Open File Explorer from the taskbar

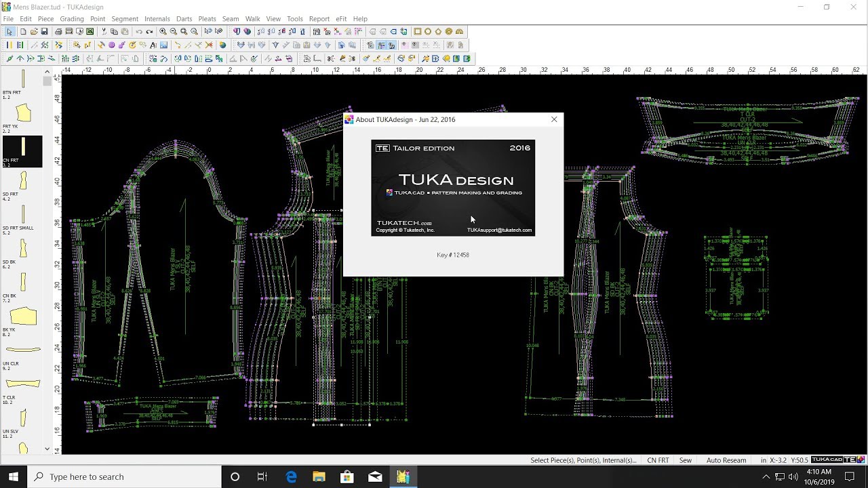[x=319, y=477]
